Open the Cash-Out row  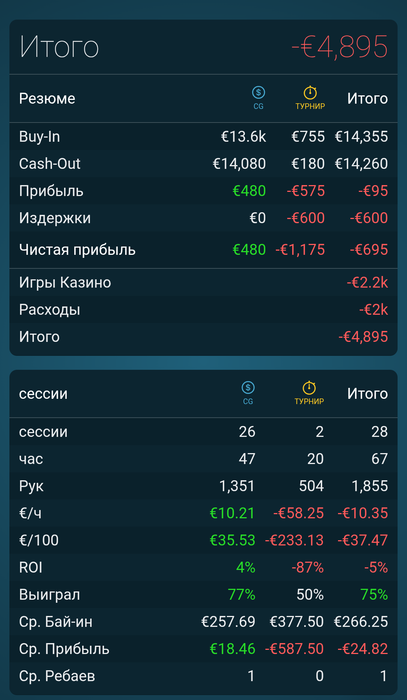tap(204, 164)
